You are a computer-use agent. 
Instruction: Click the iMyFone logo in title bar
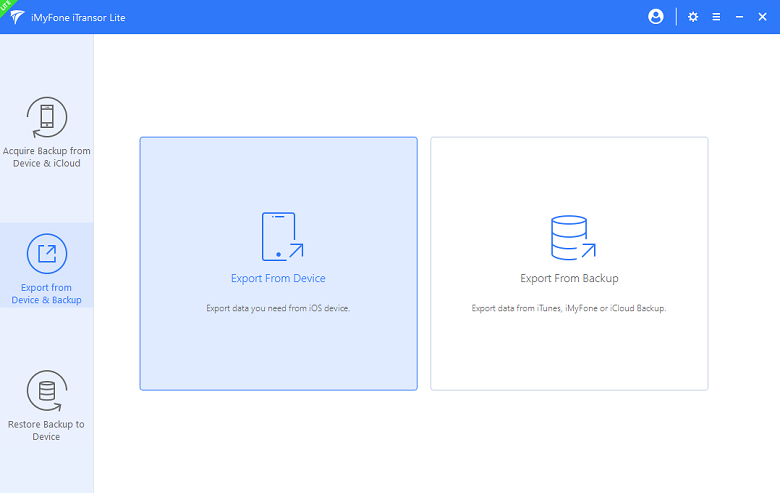(x=19, y=17)
